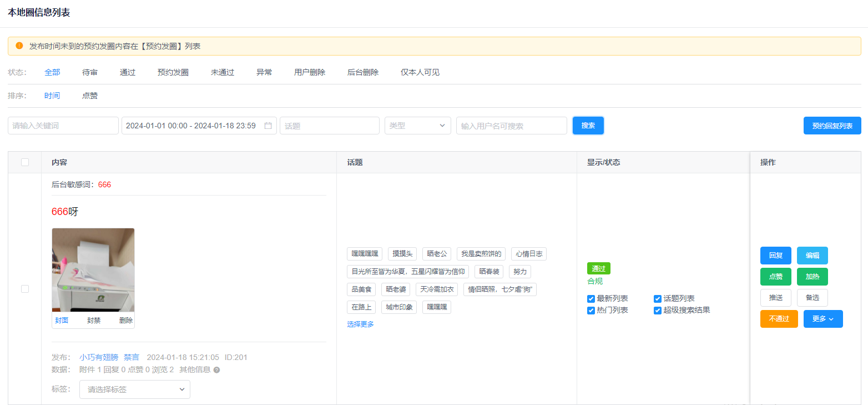Click the 加热 action button
This screenshot has width=868, height=405.
click(x=813, y=277)
